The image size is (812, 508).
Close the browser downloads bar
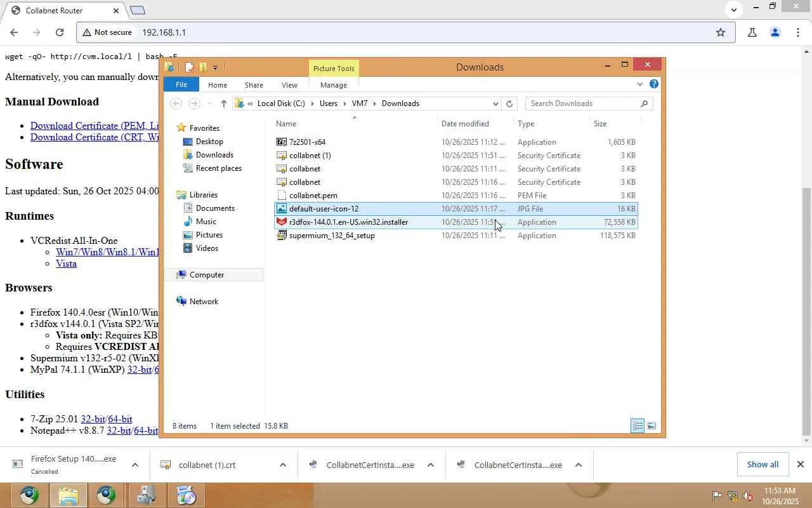pyautogui.click(x=801, y=464)
